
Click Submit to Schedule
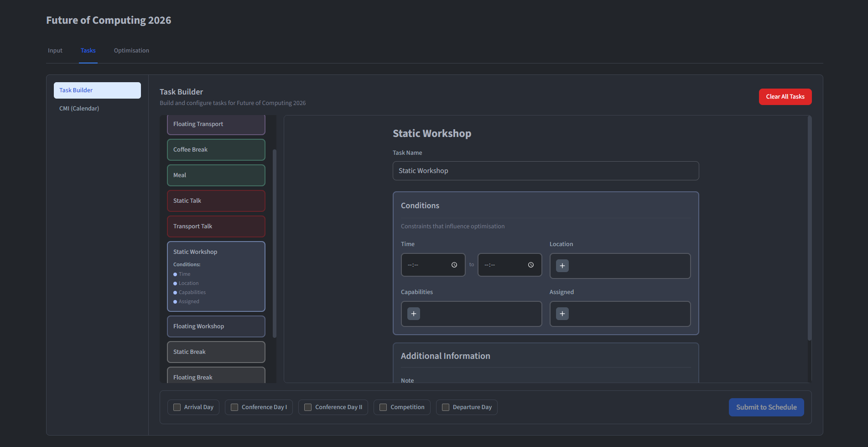pyautogui.click(x=766, y=407)
